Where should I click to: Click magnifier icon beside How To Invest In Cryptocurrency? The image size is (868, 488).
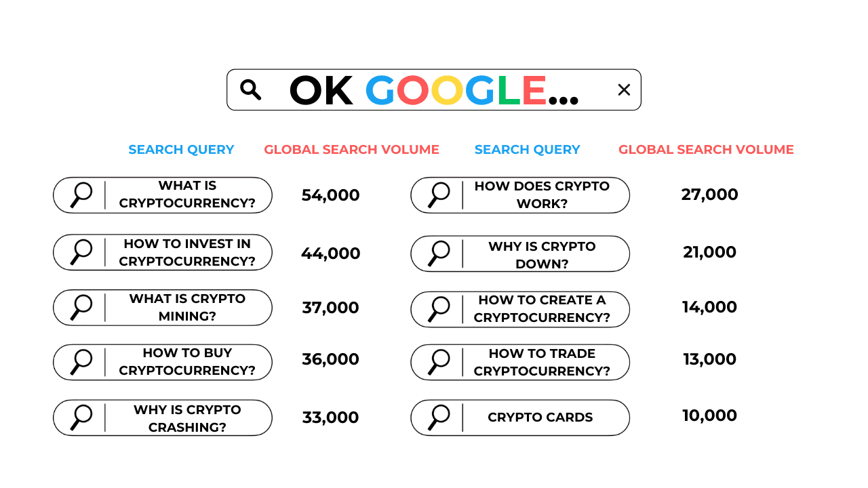(x=81, y=252)
